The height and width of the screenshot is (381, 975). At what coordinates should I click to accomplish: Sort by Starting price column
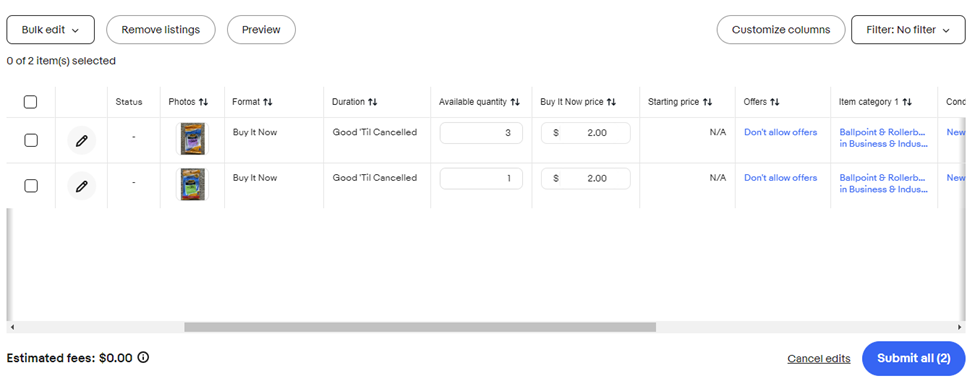[707, 102]
